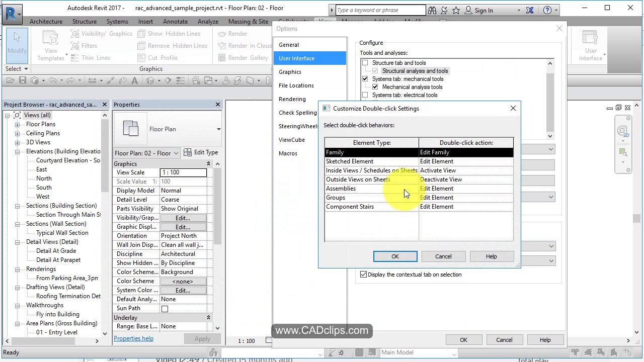Select Component Stairs Edit Element action cell
The image size is (644, 362).
pos(466,207)
